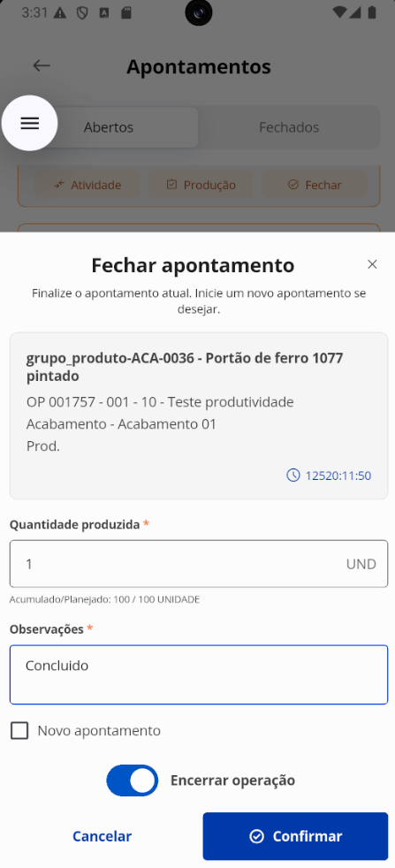This screenshot has width=395, height=868.
Task: Click inside the Observações text area
Action: pos(199,674)
